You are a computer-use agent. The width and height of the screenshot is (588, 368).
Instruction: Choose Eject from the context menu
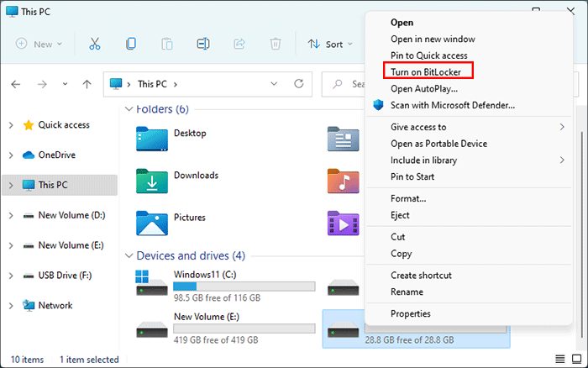pos(400,215)
